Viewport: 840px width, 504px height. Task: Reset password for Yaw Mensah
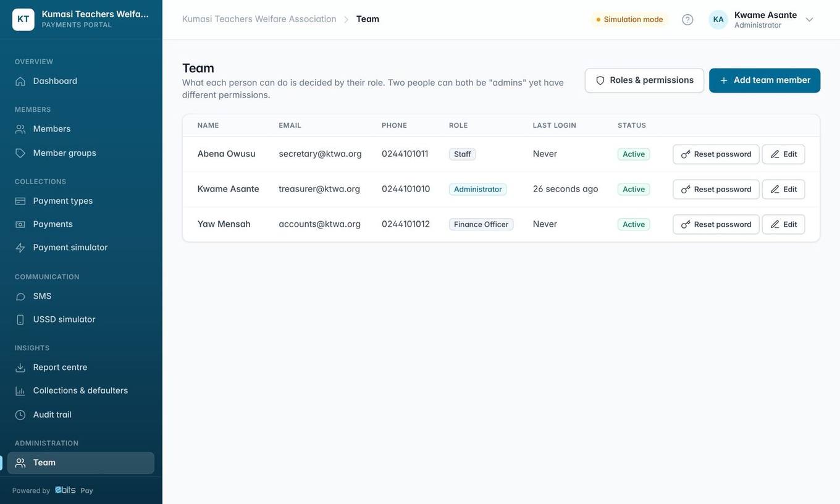point(716,224)
